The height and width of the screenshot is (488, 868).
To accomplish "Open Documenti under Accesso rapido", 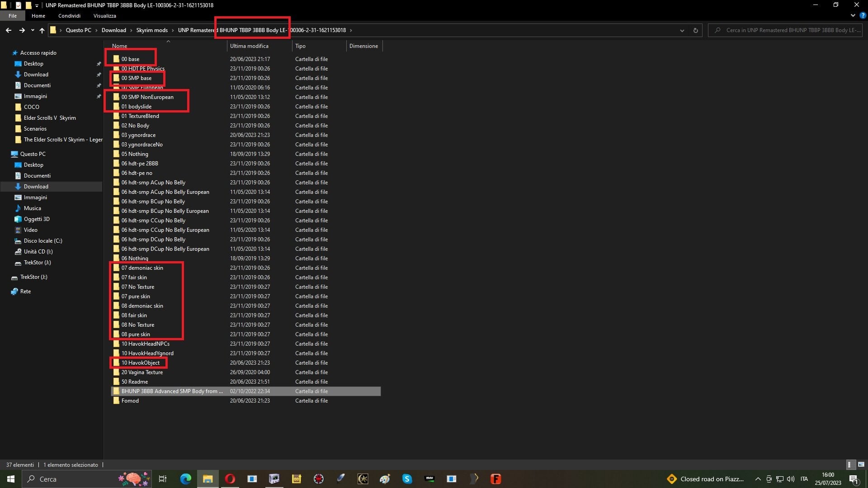I will (37, 85).
